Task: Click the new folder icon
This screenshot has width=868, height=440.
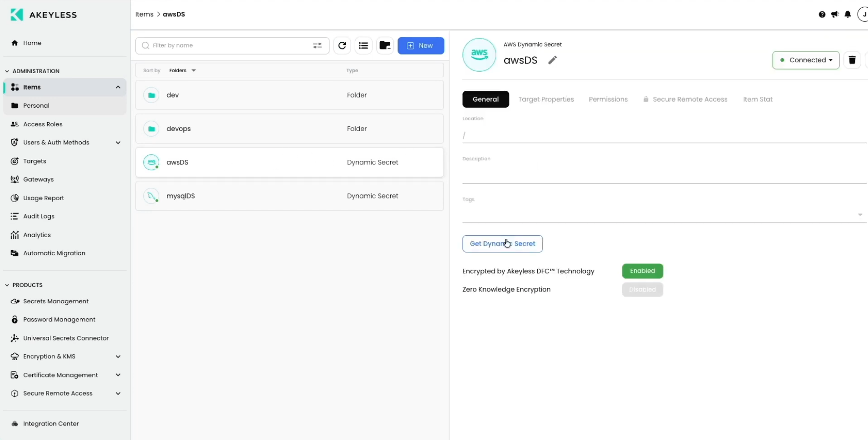Action: click(385, 45)
